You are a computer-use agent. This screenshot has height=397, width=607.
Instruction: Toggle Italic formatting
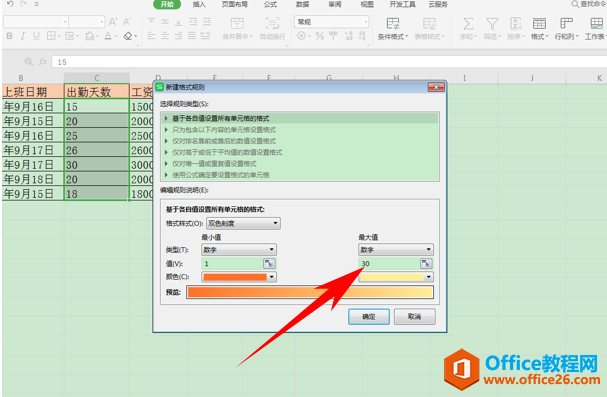[x=22, y=36]
